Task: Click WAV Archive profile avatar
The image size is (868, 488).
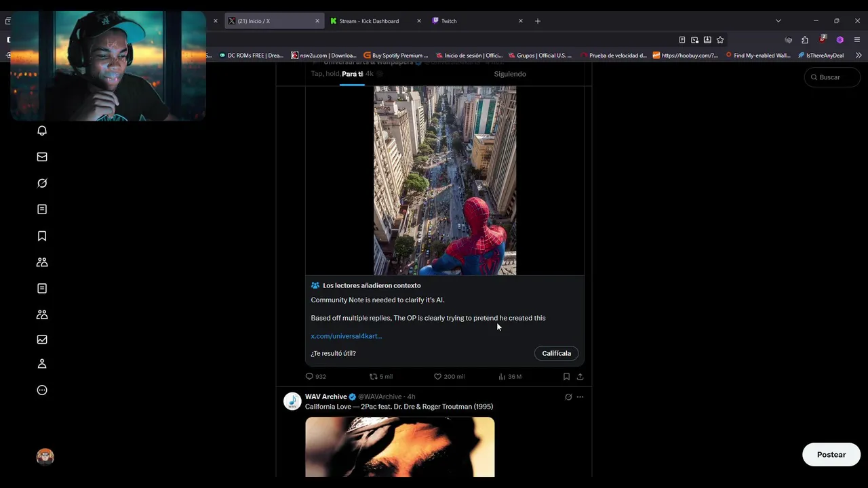Action: (292, 401)
